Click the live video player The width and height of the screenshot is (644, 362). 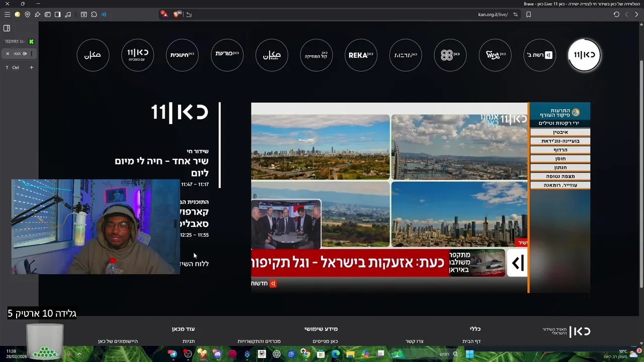pyautogui.click(x=421, y=198)
